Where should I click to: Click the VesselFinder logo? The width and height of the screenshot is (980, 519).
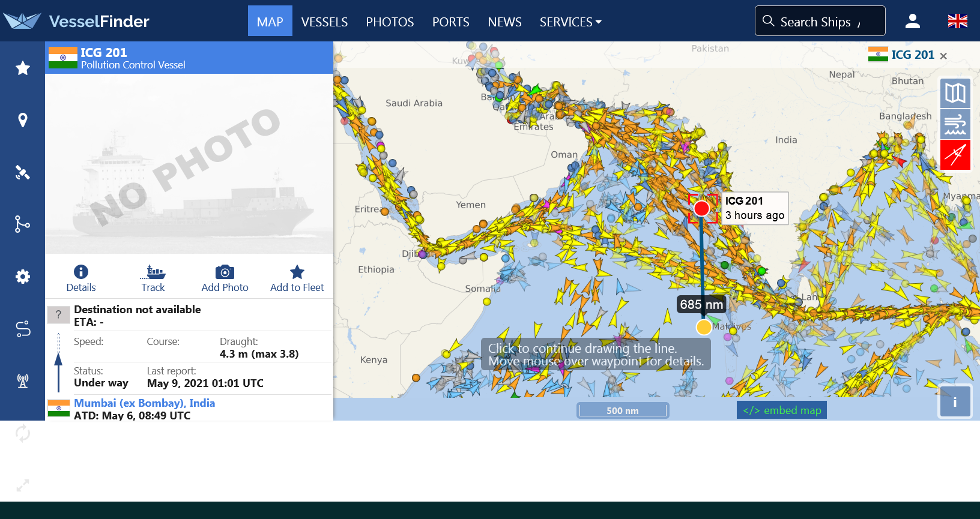[76, 21]
